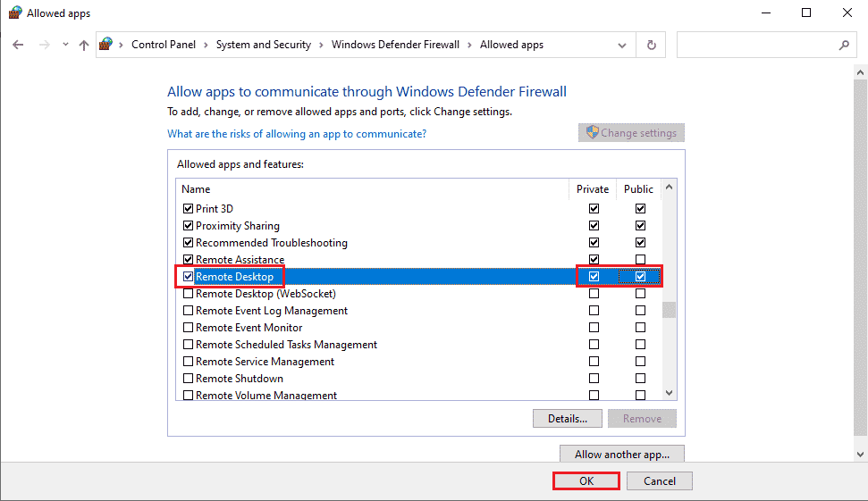This screenshot has width=868, height=501.
Task: Click the list scroll up arrow
Action: pos(669,188)
